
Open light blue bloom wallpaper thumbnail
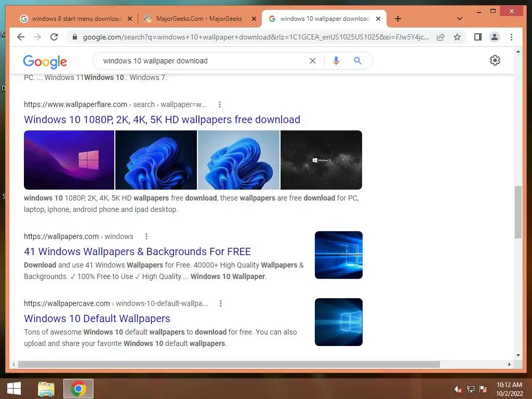[x=238, y=160]
